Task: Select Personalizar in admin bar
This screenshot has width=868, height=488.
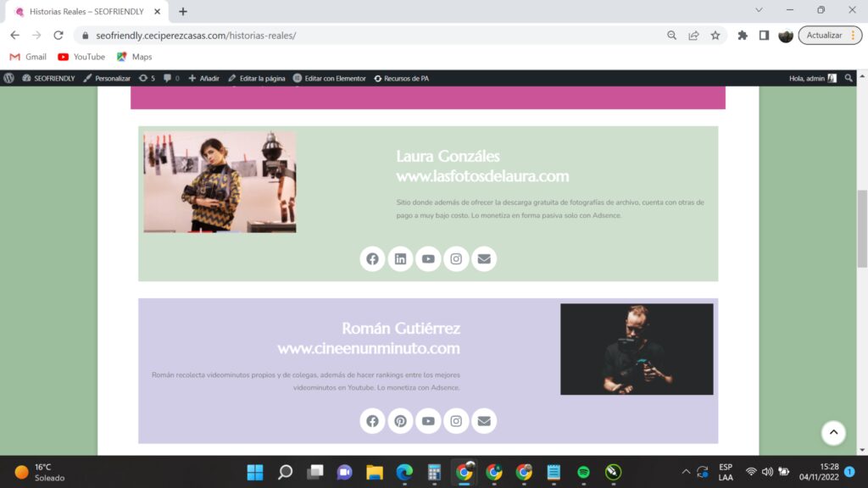Action: click(108, 78)
